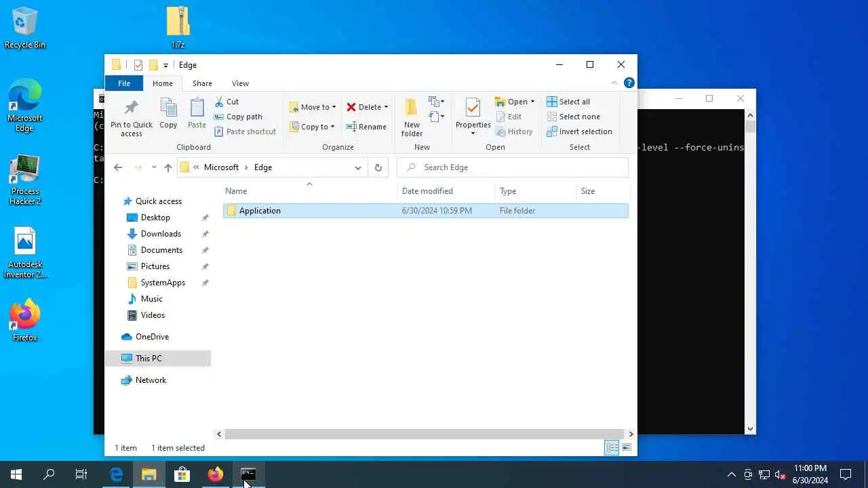Click New folder icon in title bar toolbar
Image resolution: width=868 pixels, height=488 pixels.
(x=153, y=65)
